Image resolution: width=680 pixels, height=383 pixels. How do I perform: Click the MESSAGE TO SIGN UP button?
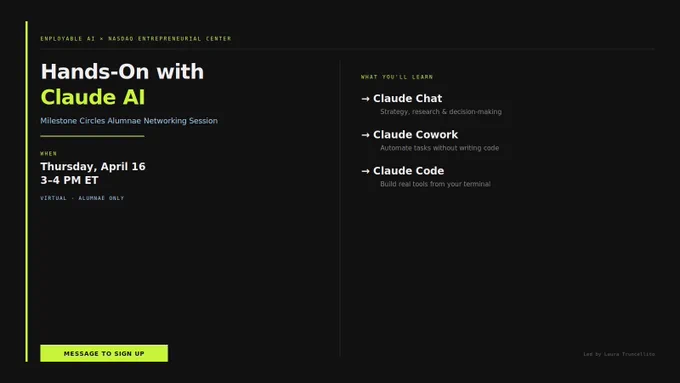[104, 353]
